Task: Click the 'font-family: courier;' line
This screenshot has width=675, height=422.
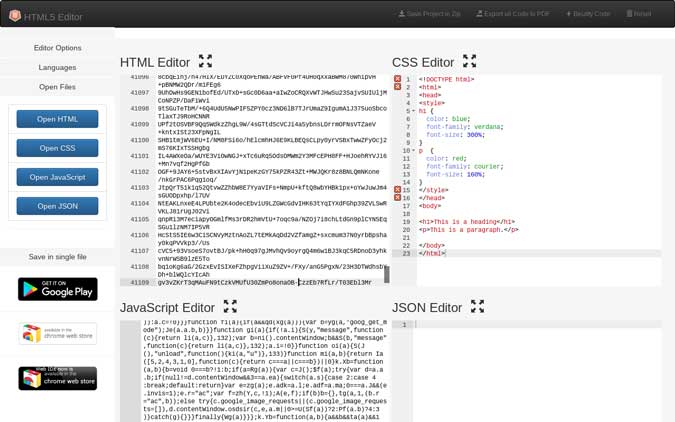Action: point(464,166)
